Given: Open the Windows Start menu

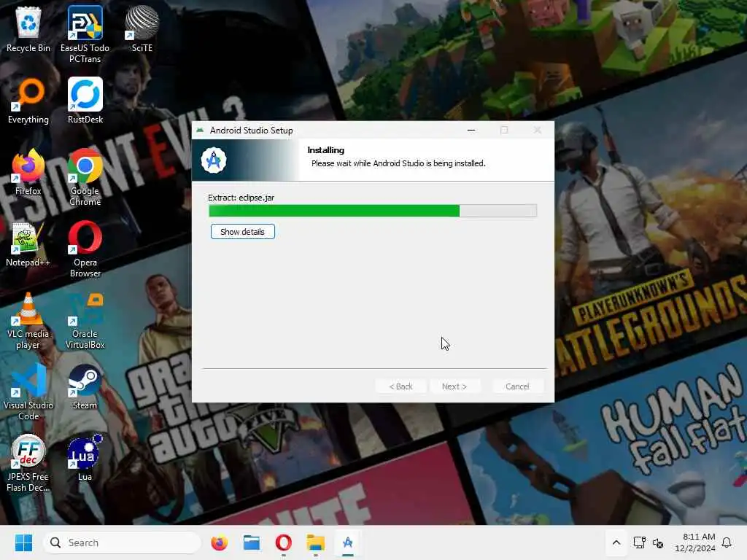Looking at the screenshot, I should (23, 542).
